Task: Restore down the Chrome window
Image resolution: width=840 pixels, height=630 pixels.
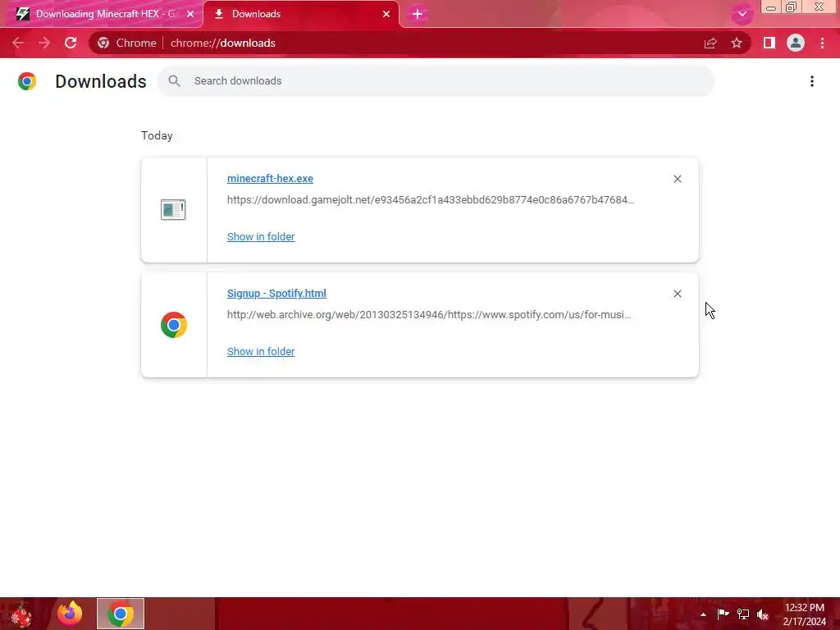Action: (x=792, y=7)
